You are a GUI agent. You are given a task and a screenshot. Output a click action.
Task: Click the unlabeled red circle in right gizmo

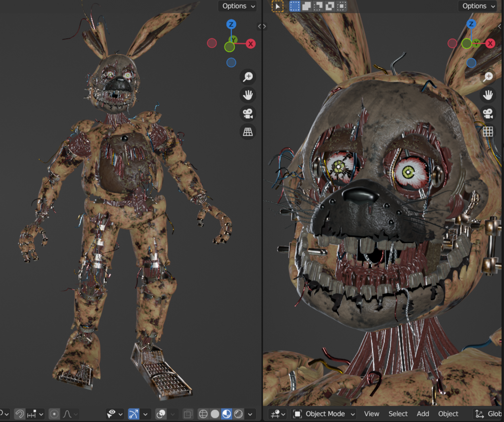[x=452, y=44]
